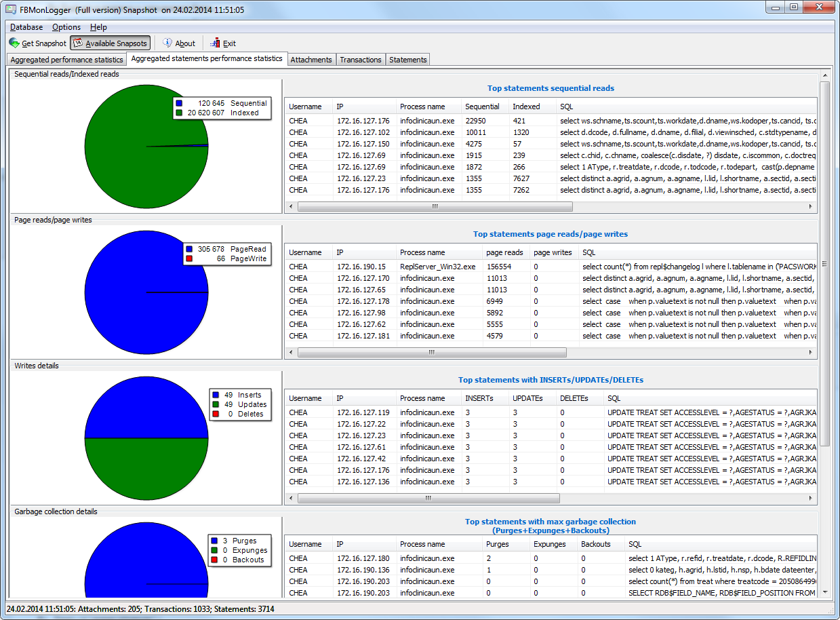Click the writes details pie chart
840x620 pixels.
146,438
